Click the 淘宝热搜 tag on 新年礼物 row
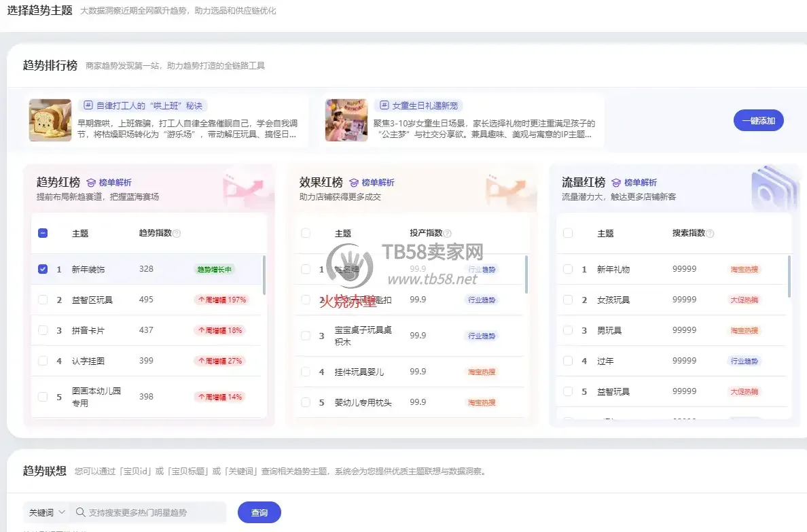 click(745, 269)
